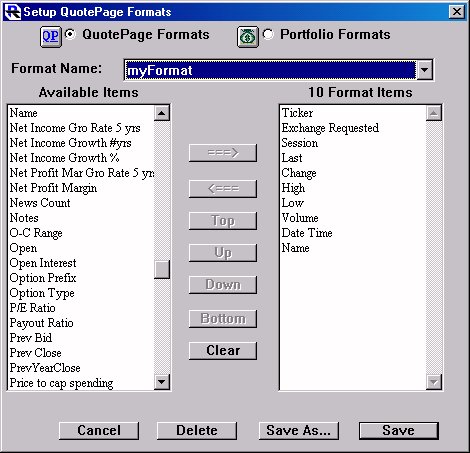470x453 pixels.
Task: Click Format Items scroll up arrow
Action: click(x=434, y=113)
